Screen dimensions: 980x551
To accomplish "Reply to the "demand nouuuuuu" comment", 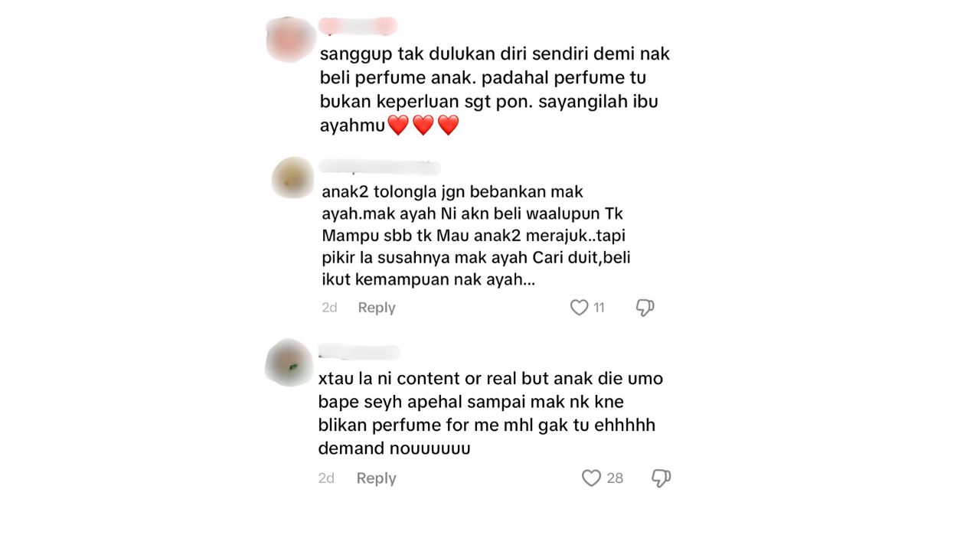I will [x=376, y=478].
